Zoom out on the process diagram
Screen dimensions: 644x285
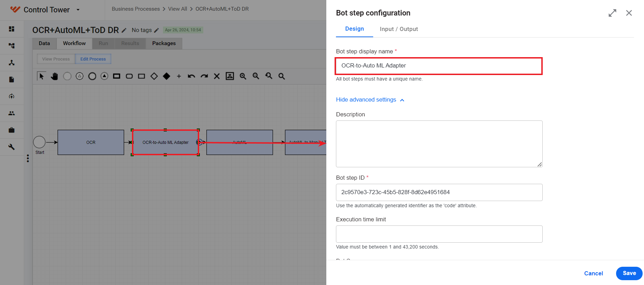[256, 76]
